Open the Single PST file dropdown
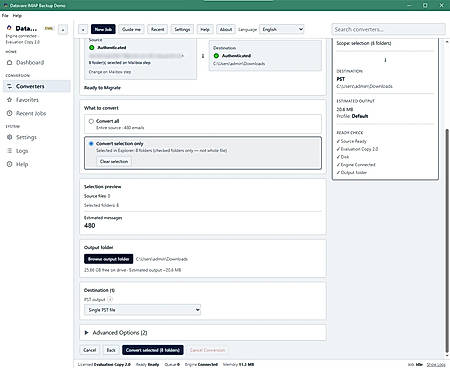This screenshot has height=368, width=450. coord(142,310)
